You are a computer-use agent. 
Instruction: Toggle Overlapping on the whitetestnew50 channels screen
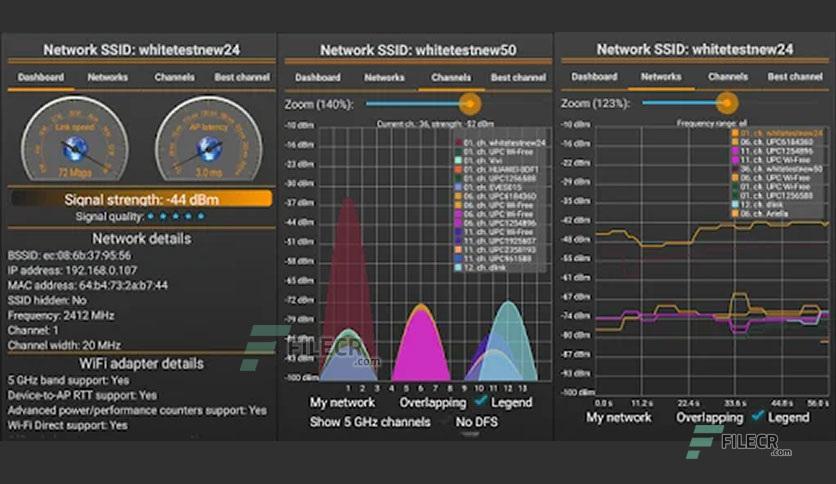[432, 402]
